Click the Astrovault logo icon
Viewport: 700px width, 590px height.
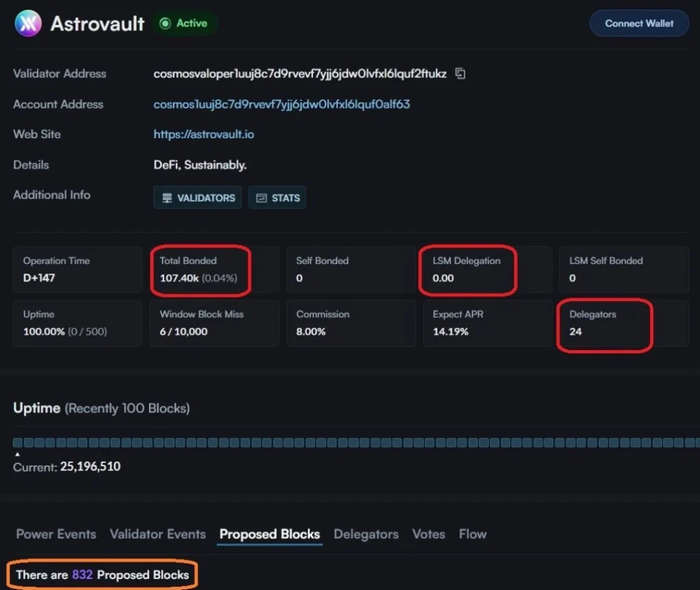coord(29,23)
